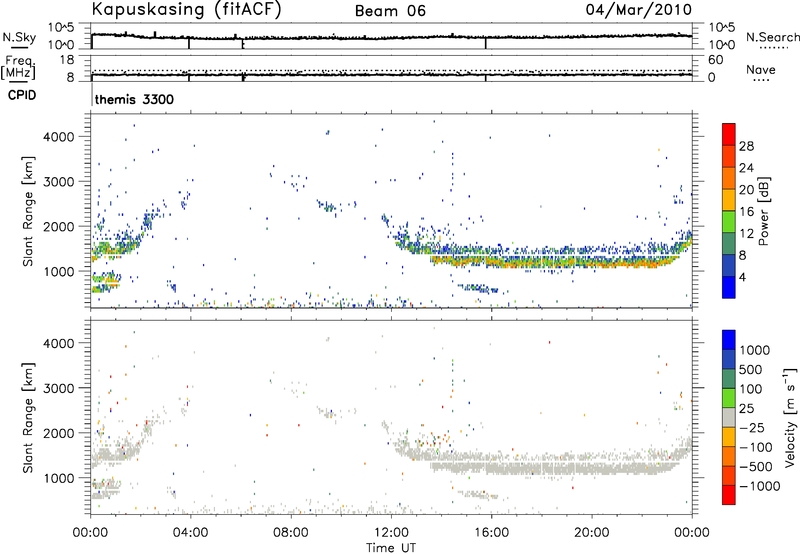Click the 'Velocity [m s-1]' color bar label

(790, 417)
